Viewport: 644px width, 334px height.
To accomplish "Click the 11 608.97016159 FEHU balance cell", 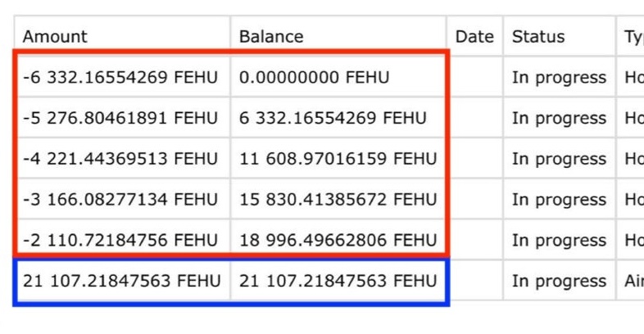I will click(338, 158).
